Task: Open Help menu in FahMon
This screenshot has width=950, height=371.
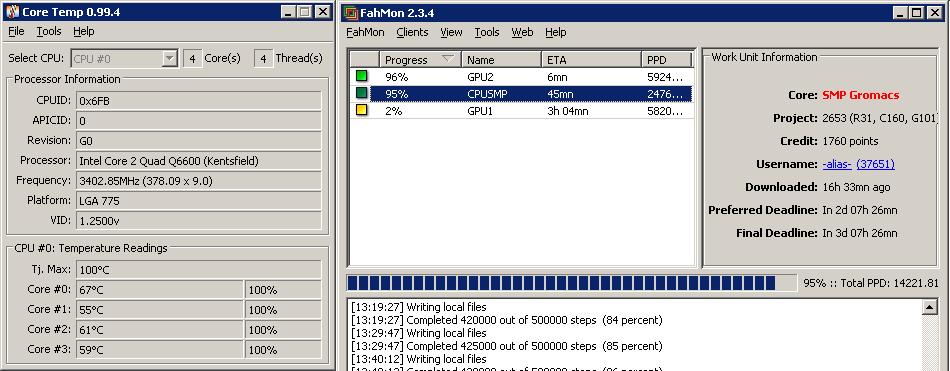Action: pyautogui.click(x=556, y=32)
